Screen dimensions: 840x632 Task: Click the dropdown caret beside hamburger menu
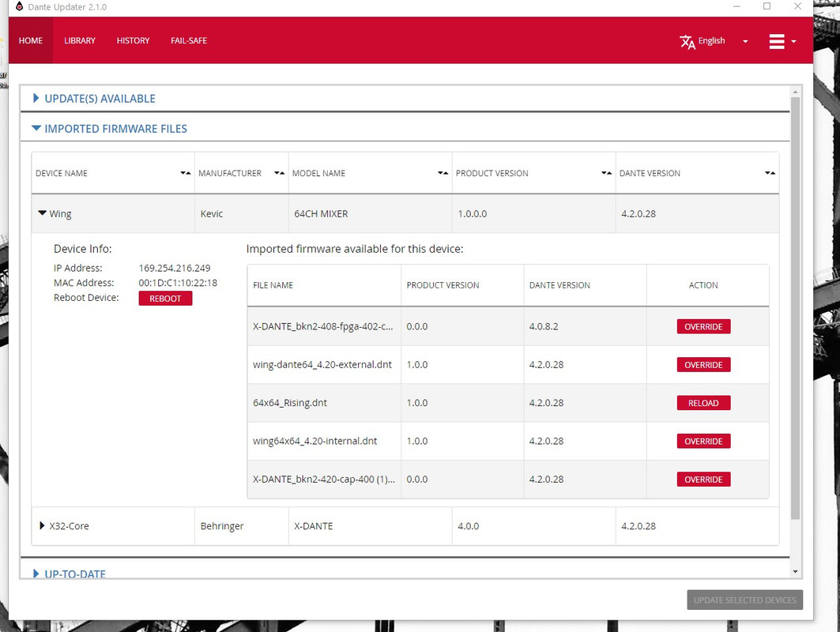point(793,41)
